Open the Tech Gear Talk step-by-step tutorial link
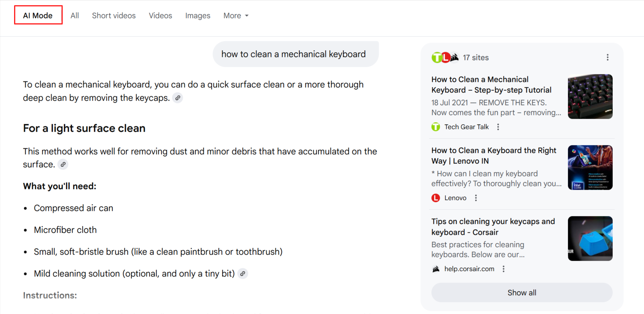 pos(491,85)
